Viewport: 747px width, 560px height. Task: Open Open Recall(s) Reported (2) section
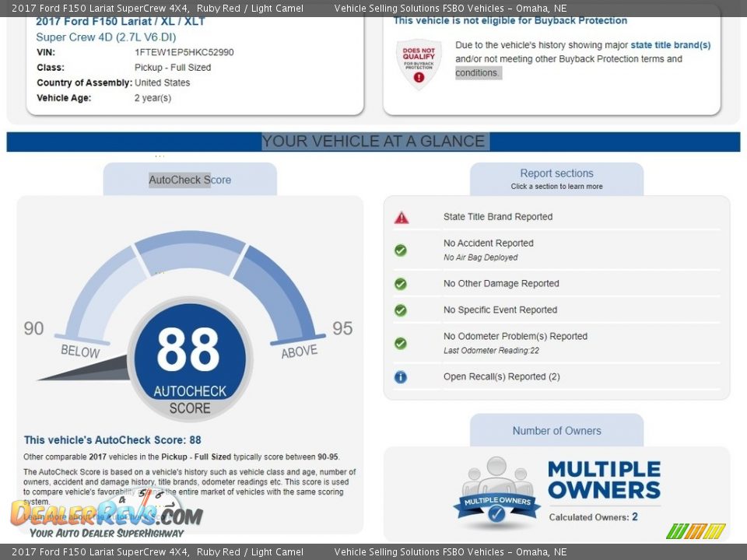(x=502, y=376)
